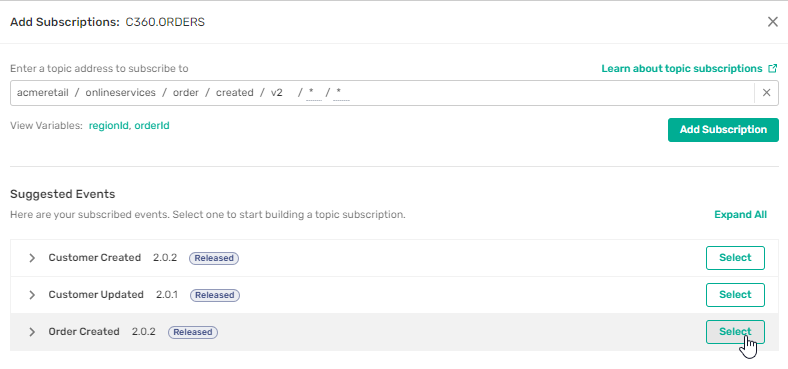
Task: Open the external link icon beside Learn about topic subscriptions
Action: [x=773, y=68]
